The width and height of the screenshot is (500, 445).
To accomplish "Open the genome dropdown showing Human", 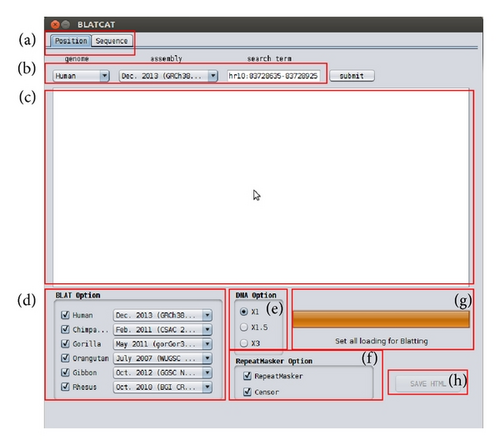I will click(81, 76).
